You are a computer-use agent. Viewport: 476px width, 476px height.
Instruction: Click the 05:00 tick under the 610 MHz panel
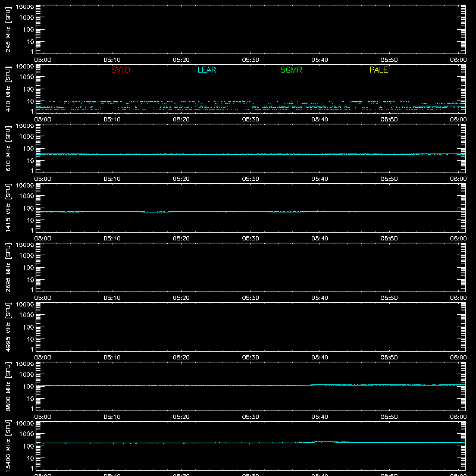[43, 179]
